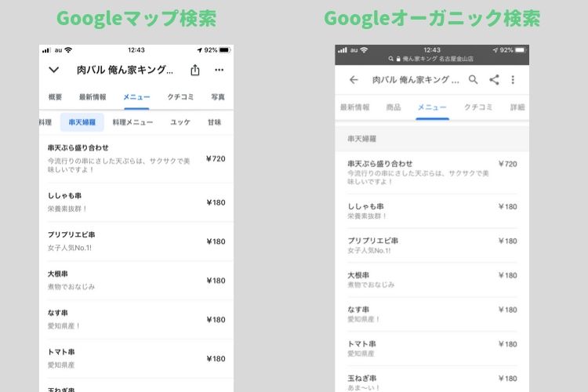Tap ¥720 price in Maps panel
The image size is (588, 392).
click(x=216, y=158)
